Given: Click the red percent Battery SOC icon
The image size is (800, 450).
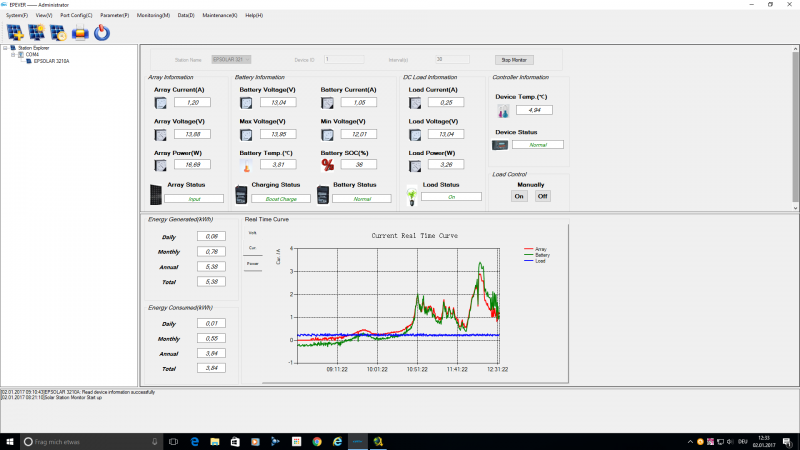Looking at the screenshot, I should click(x=328, y=165).
